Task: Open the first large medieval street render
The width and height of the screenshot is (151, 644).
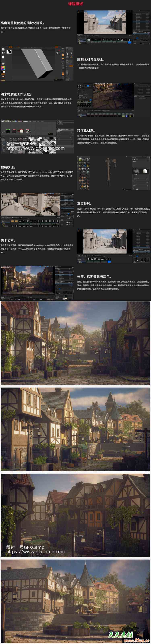Action: pyautogui.click(x=75, y=343)
